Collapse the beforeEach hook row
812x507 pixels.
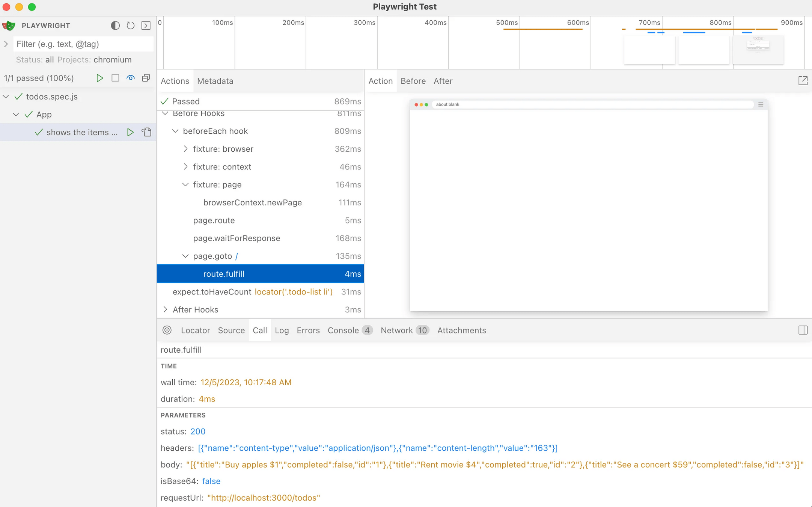[175, 131]
